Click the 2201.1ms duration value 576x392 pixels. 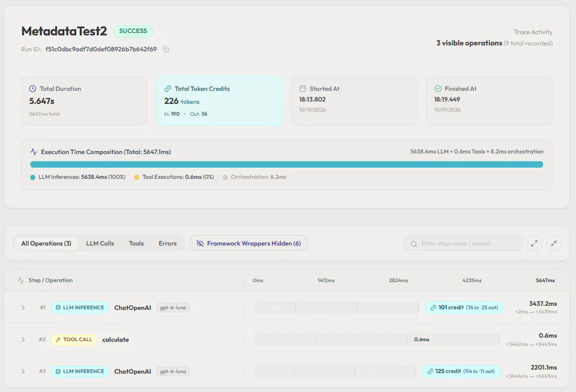544,367
